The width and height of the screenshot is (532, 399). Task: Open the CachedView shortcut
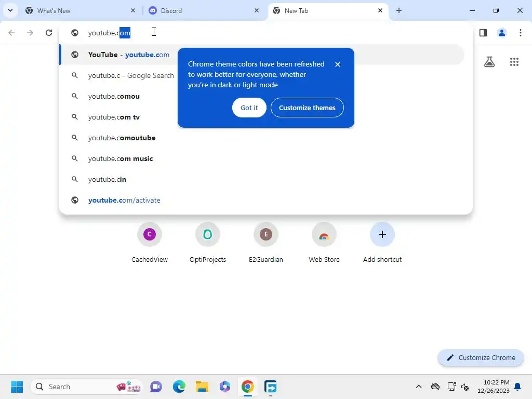coord(149,242)
